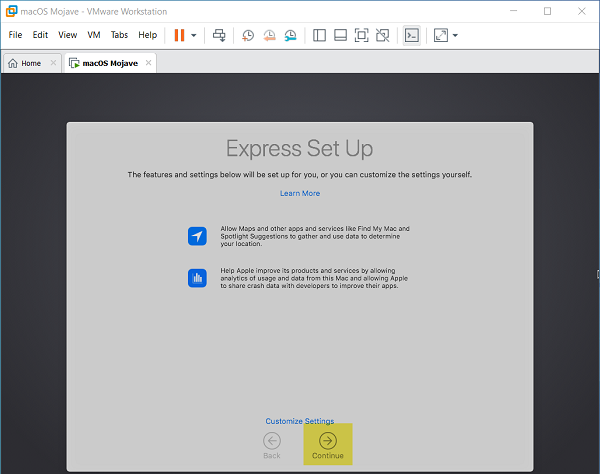Open the power options dropdown arrow
600x474 pixels.
point(194,35)
